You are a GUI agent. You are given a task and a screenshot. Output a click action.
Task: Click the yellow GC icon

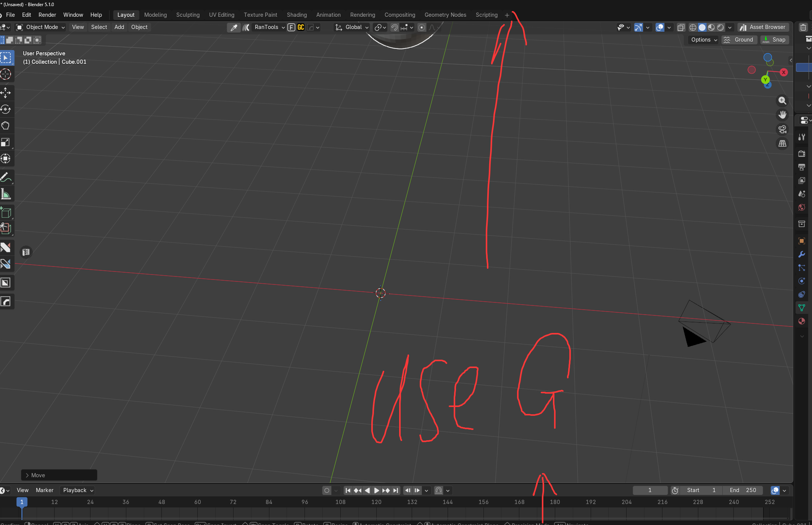point(301,27)
